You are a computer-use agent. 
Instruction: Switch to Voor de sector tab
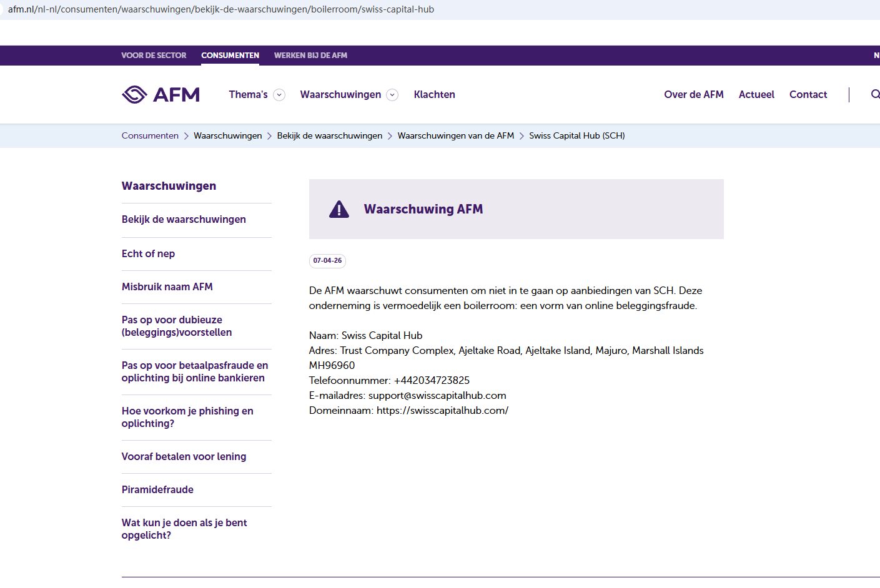click(154, 56)
